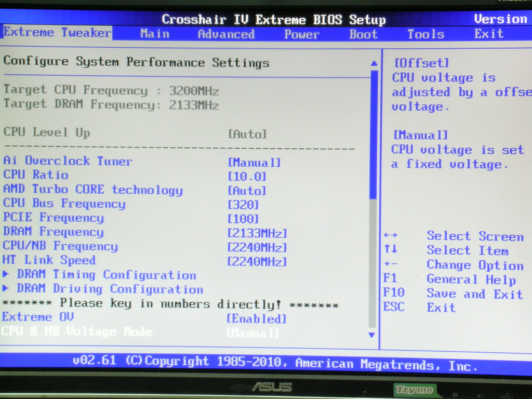Click the American Megatrends copyright line

pyautogui.click(x=275, y=362)
